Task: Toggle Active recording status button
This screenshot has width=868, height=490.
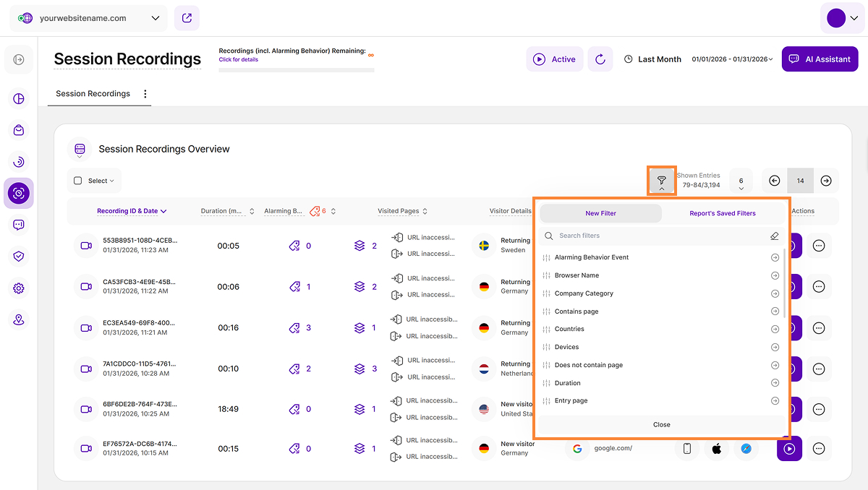Action: (x=554, y=59)
